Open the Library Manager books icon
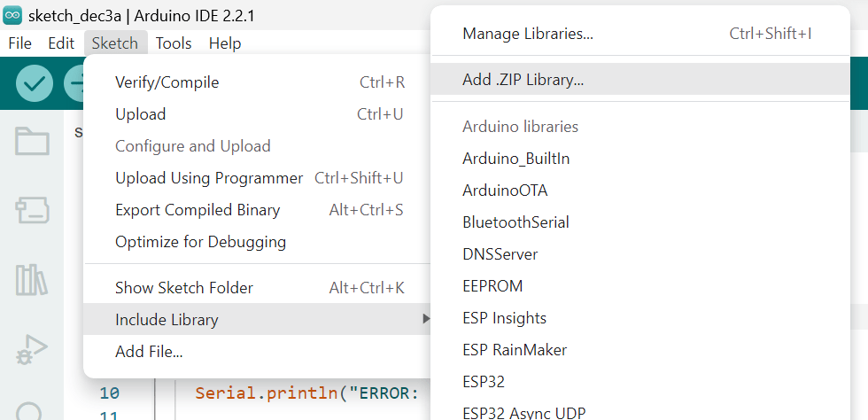 click(32, 280)
